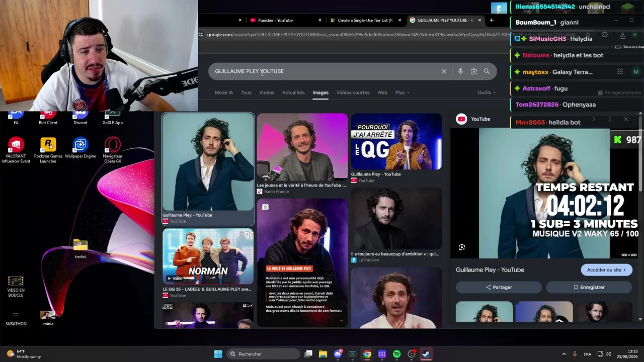
Task: Select the SUBATHON desktop file
Action: [16, 318]
